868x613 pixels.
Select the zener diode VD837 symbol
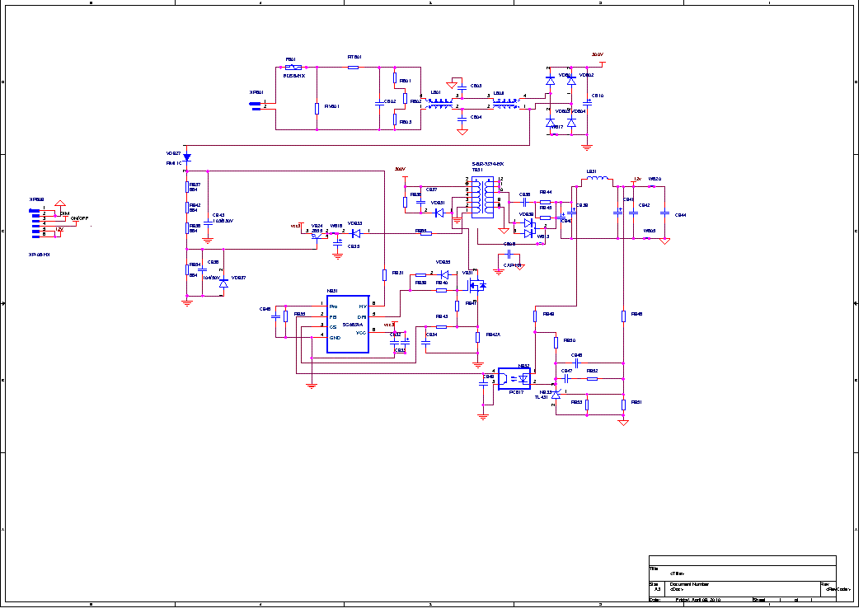tap(223, 283)
